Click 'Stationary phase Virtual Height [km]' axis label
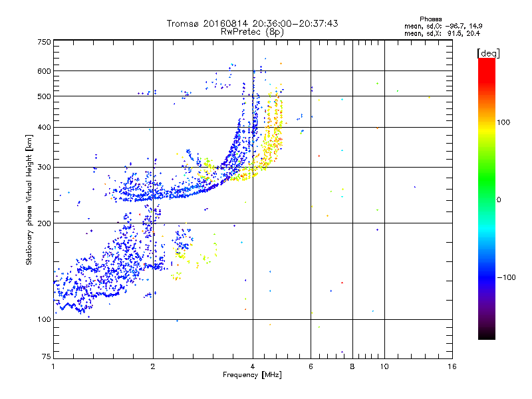The width and height of the screenshot is (532, 399). pyautogui.click(x=29, y=200)
